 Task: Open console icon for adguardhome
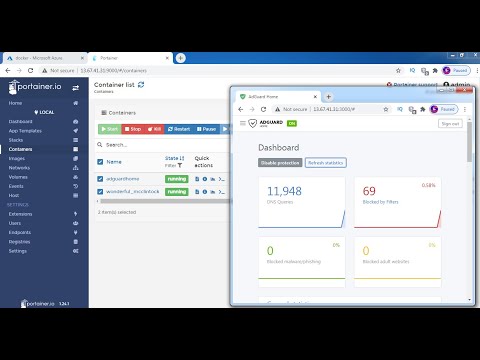(x=221, y=179)
